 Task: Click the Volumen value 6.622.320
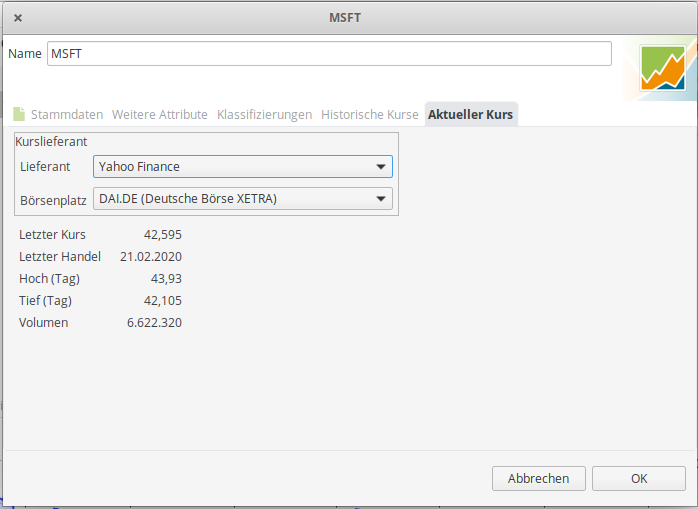[x=154, y=322]
